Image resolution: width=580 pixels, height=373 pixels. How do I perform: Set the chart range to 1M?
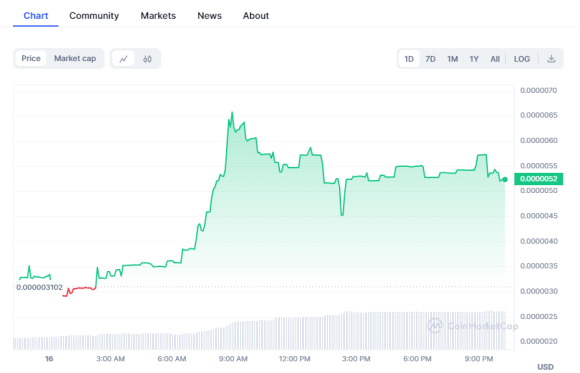452,59
